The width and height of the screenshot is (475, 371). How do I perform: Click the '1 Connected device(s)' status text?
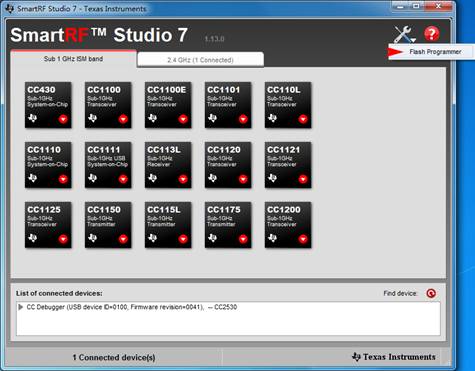point(114,357)
